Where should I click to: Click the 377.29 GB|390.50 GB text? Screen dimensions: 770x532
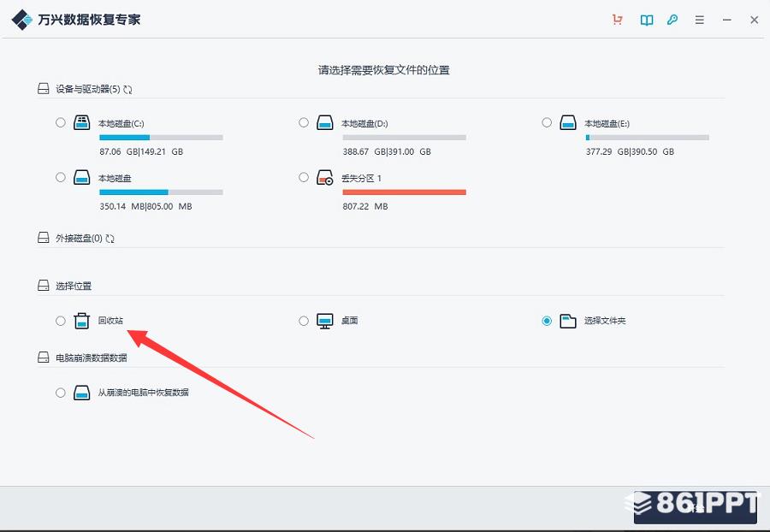630,151
